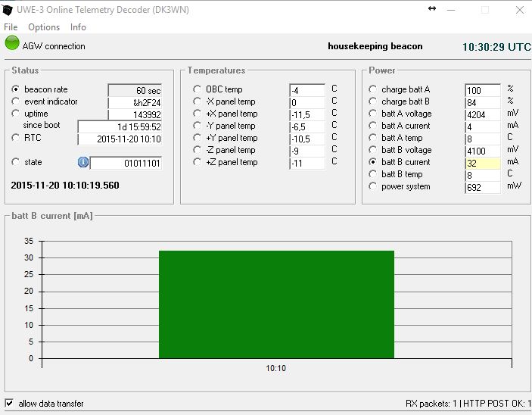Click the state field showing 01011101

[x=126, y=164]
